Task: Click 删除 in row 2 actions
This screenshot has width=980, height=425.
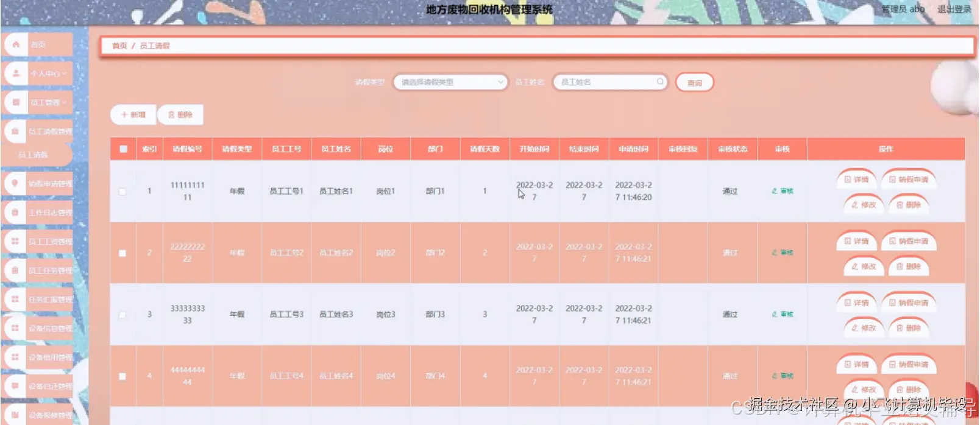Action: (909, 266)
